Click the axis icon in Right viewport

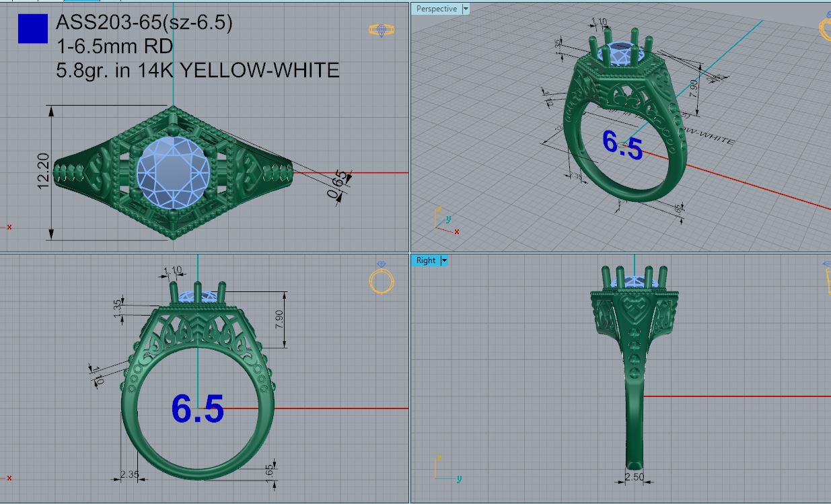tap(447, 469)
